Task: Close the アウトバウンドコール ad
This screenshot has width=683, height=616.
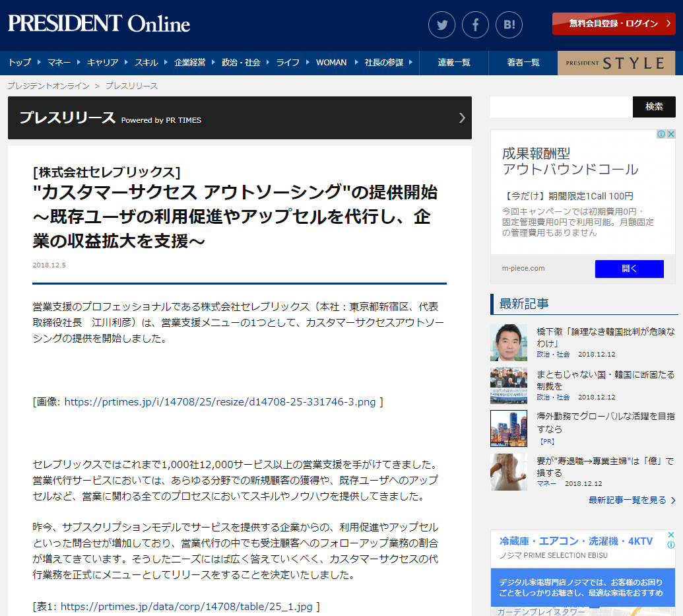Action: [671, 134]
